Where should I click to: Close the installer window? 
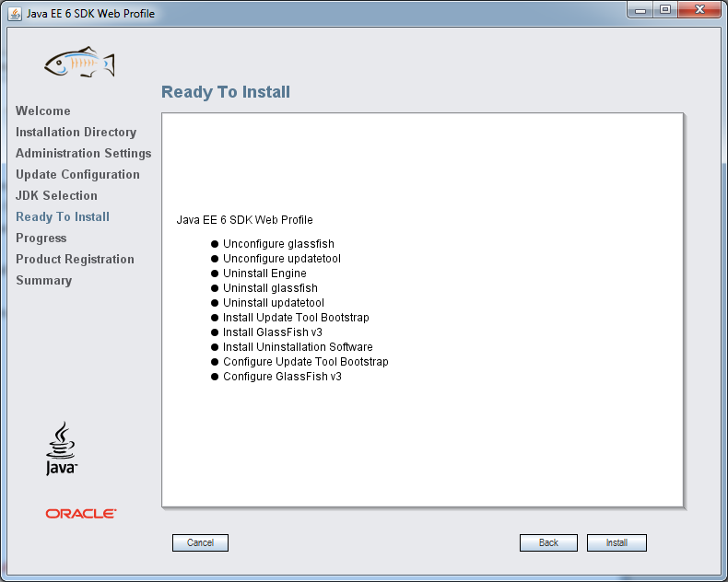click(700, 10)
